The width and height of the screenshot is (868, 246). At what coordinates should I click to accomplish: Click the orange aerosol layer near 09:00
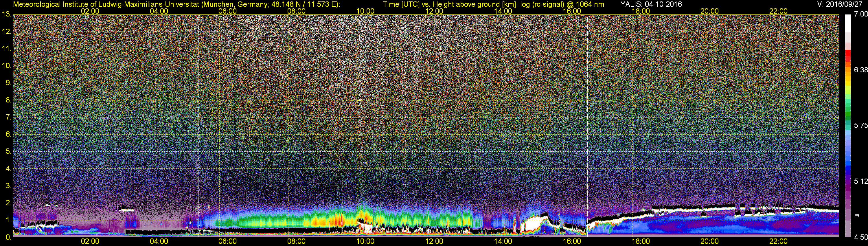(323, 221)
